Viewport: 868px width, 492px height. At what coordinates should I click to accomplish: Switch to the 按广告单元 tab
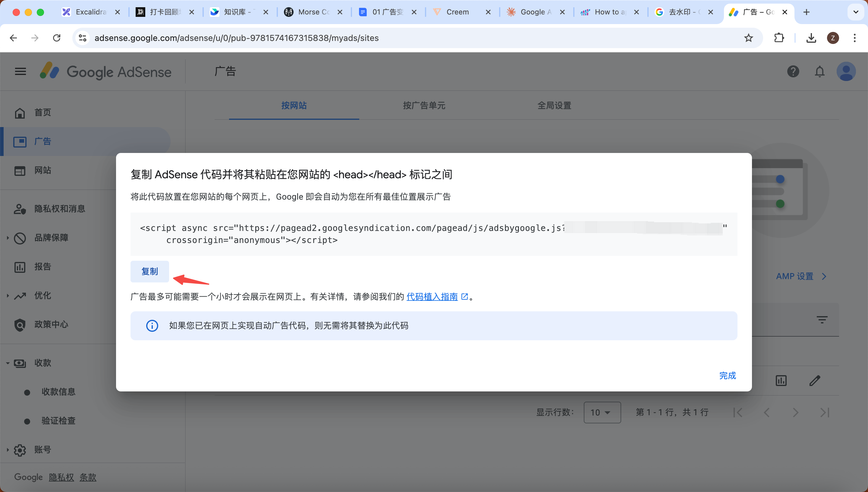coord(424,105)
